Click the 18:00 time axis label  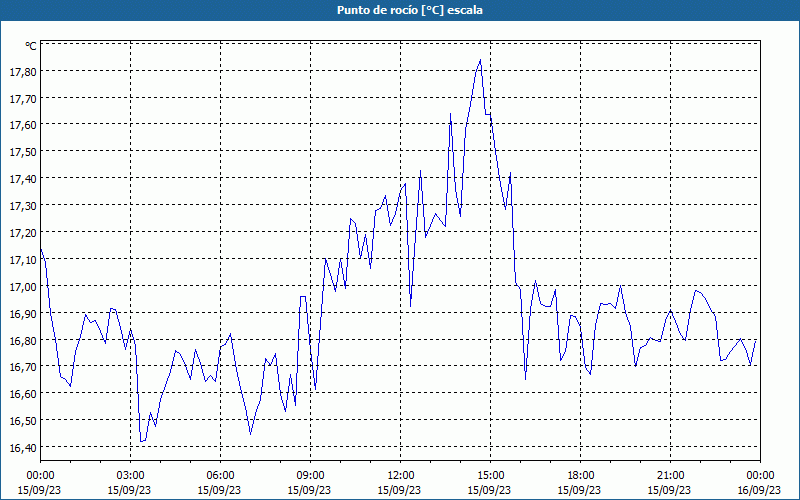[580, 476]
